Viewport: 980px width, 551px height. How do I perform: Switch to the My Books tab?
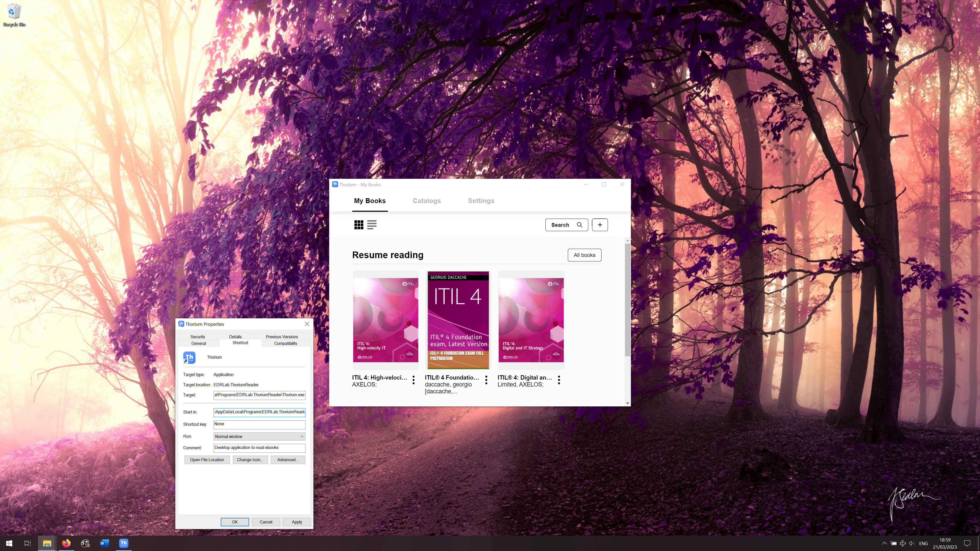(370, 201)
